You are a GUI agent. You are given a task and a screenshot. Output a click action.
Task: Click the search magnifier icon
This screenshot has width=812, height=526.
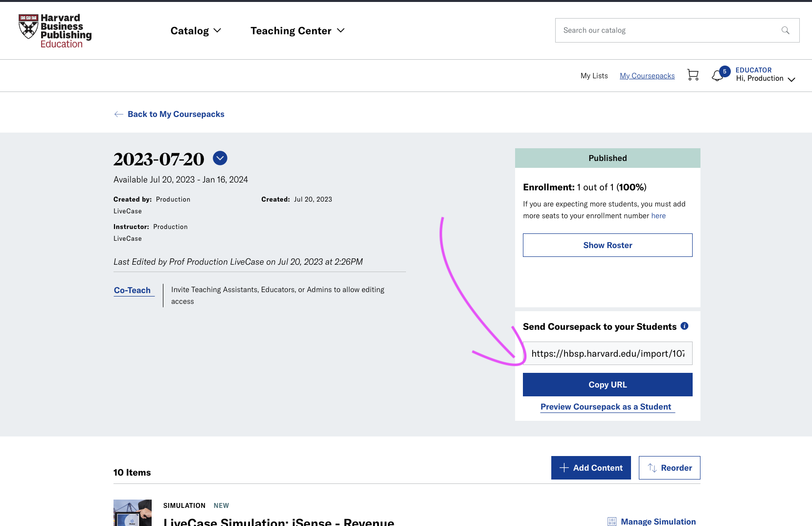point(786,30)
